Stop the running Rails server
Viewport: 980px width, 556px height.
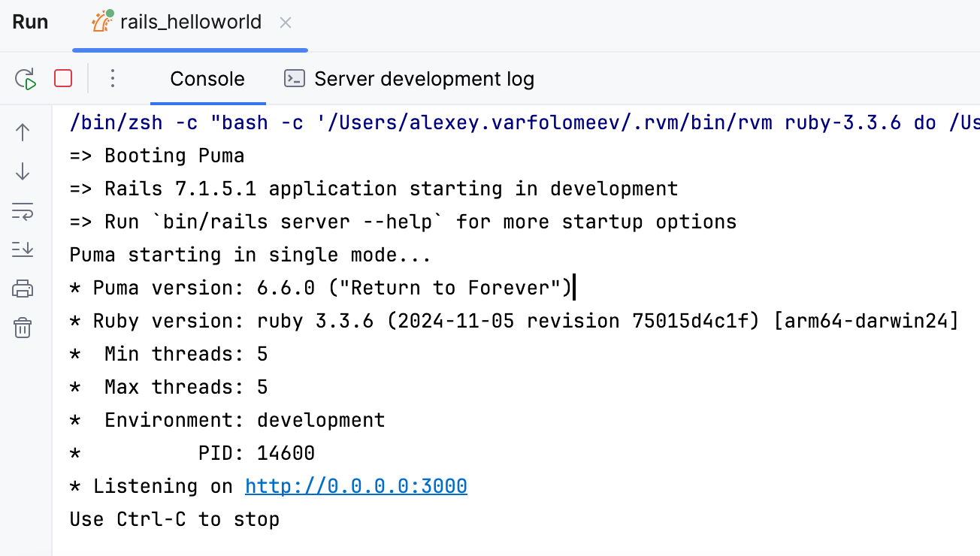[62, 78]
